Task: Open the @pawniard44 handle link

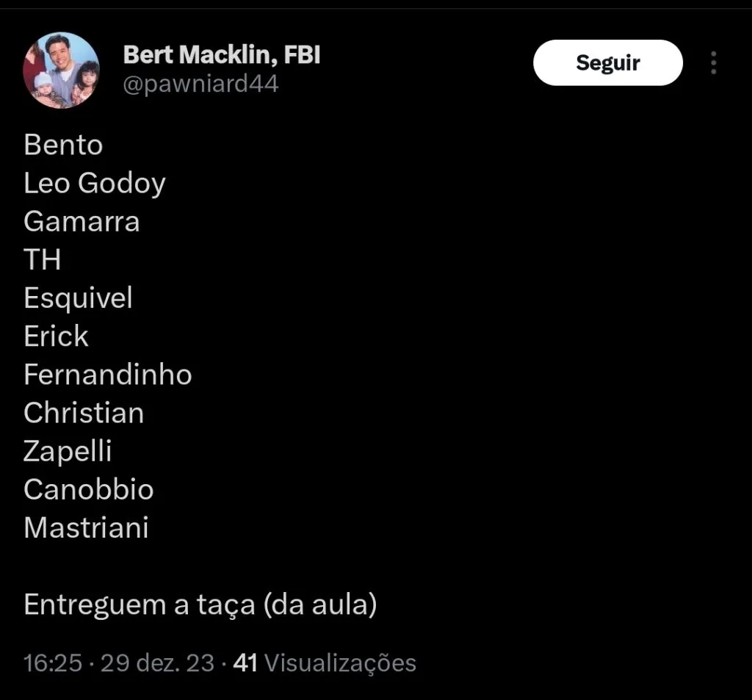Action: click(200, 84)
